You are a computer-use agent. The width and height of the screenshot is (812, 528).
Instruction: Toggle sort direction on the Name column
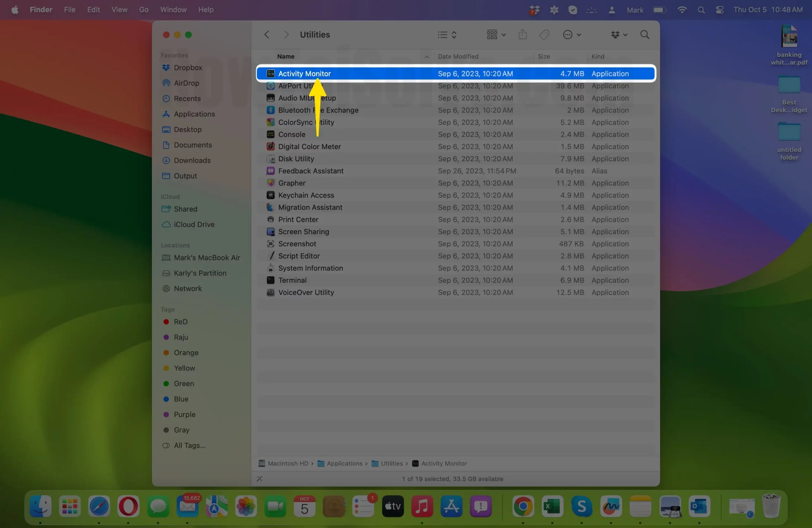426,57
